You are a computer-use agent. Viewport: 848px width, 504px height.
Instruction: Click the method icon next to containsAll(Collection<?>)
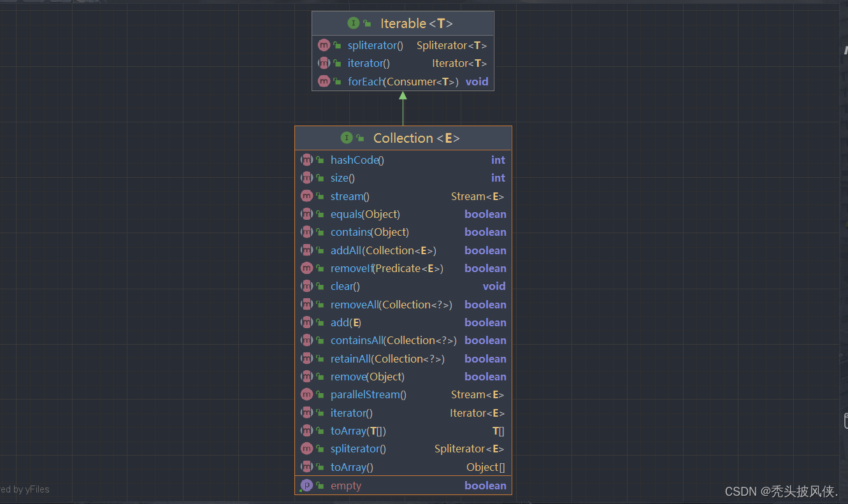click(x=306, y=340)
